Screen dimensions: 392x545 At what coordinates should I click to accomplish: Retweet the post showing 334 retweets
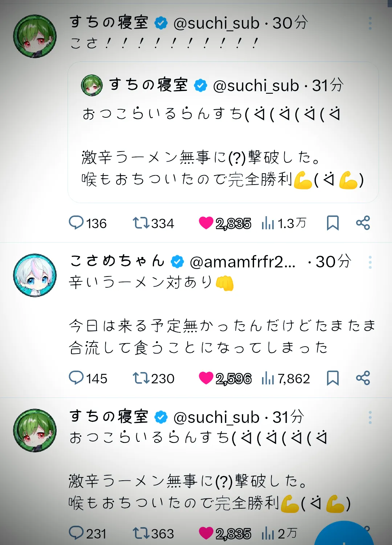[153, 223]
